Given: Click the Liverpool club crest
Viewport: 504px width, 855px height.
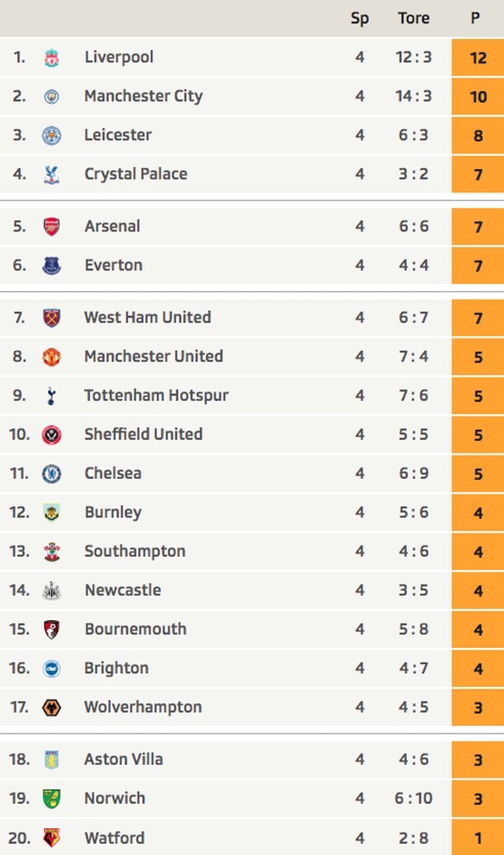Looking at the screenshot, I should pyautogui.click(x=52, y=58).
